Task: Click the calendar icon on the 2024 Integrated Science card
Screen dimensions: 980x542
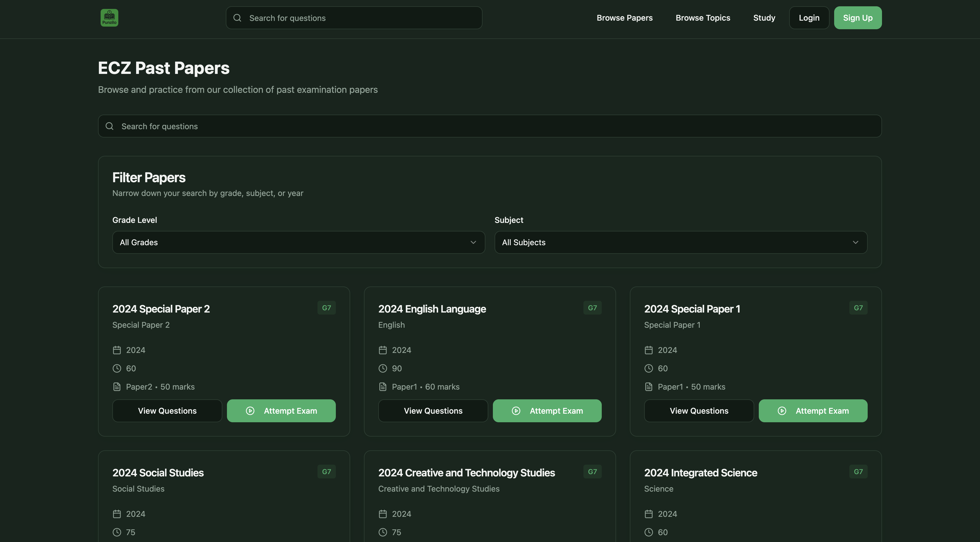Action: pyautogui.click(x=649, y=514)
